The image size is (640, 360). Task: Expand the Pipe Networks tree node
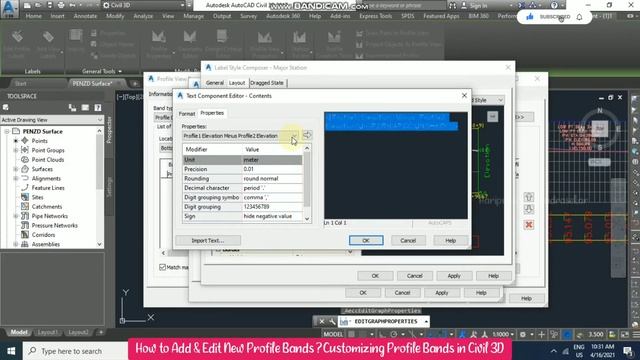(x=16, y=216)
